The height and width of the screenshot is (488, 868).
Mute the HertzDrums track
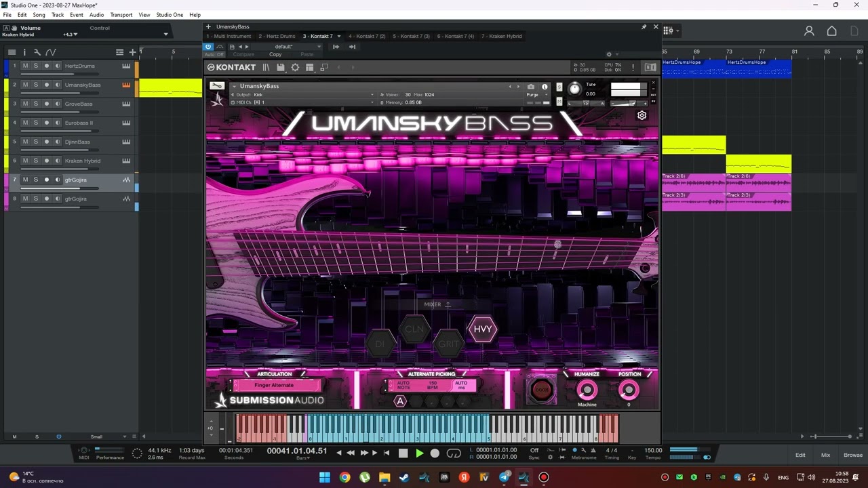(25, 66)
